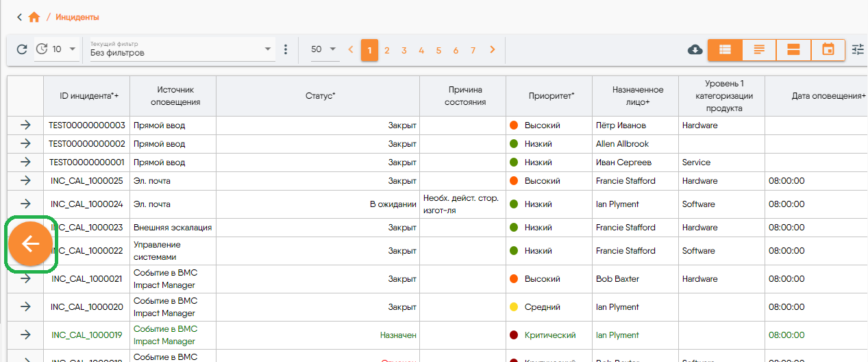Go to home via house icon

pyautogui.click(x=34, y=16)
